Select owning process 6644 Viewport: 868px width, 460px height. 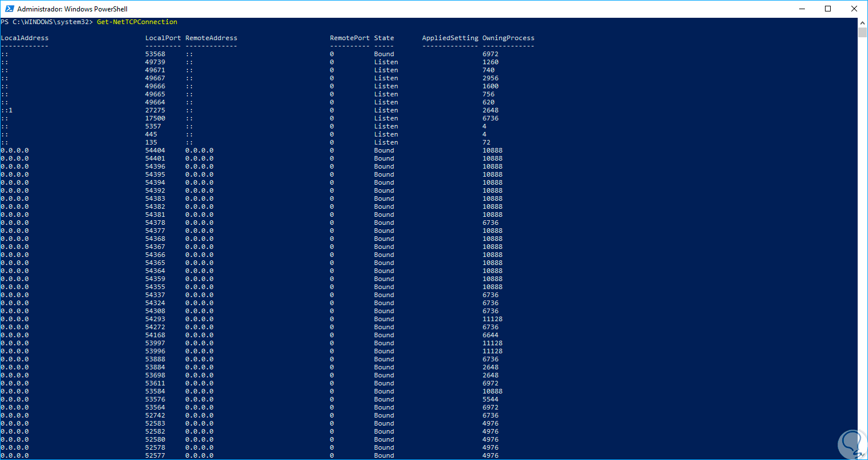tap(491, 335)
